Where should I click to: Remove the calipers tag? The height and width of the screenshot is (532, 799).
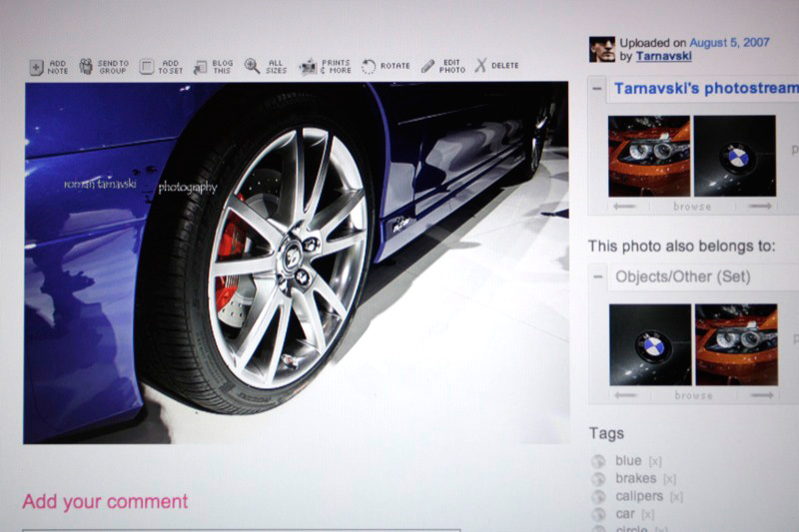coord(677,497)
